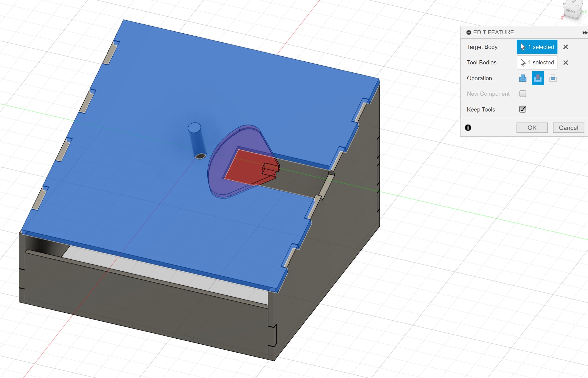Click the ViewCube RIGHT face
Image resolution: width=588 pixels, height=378 pixels.
(x=571, y=11)
